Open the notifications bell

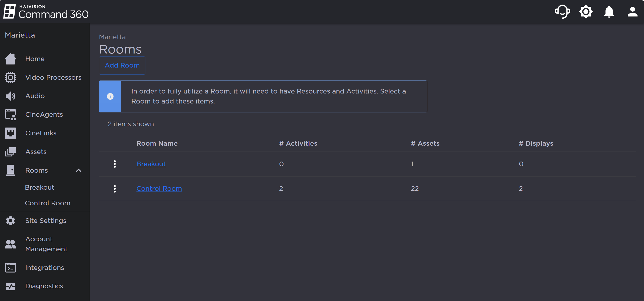[x=609, y=12]
